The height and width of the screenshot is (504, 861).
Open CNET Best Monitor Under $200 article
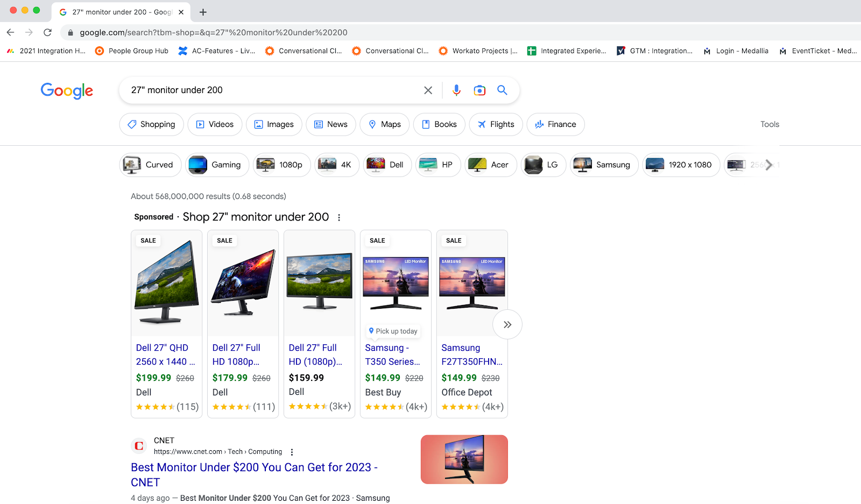[x=254, y=474]
